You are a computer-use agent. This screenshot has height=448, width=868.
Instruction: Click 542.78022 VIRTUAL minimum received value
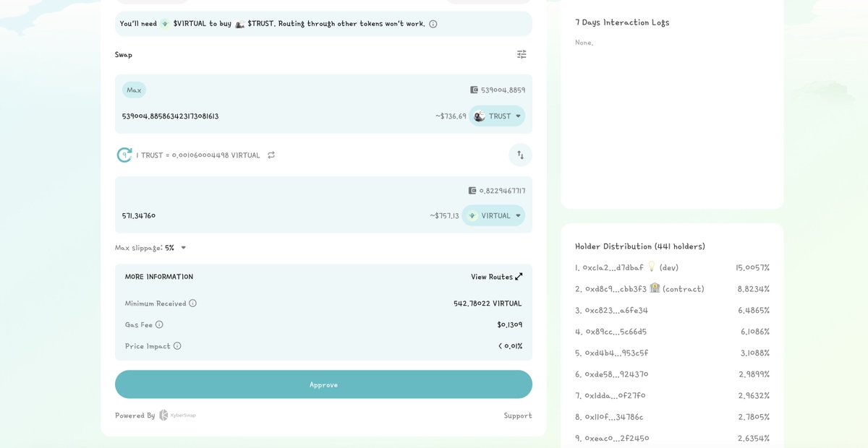pyautogui.click(x=488, y=303)
